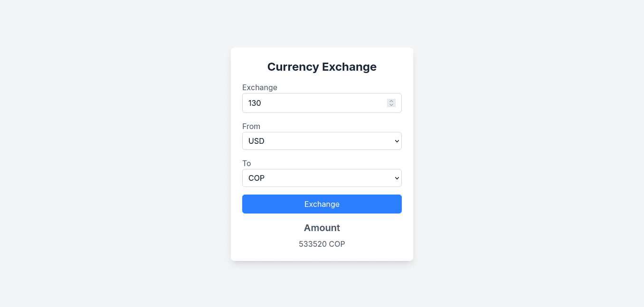Click the Exchange field label
644x307 pixels.
click(260, 87)
